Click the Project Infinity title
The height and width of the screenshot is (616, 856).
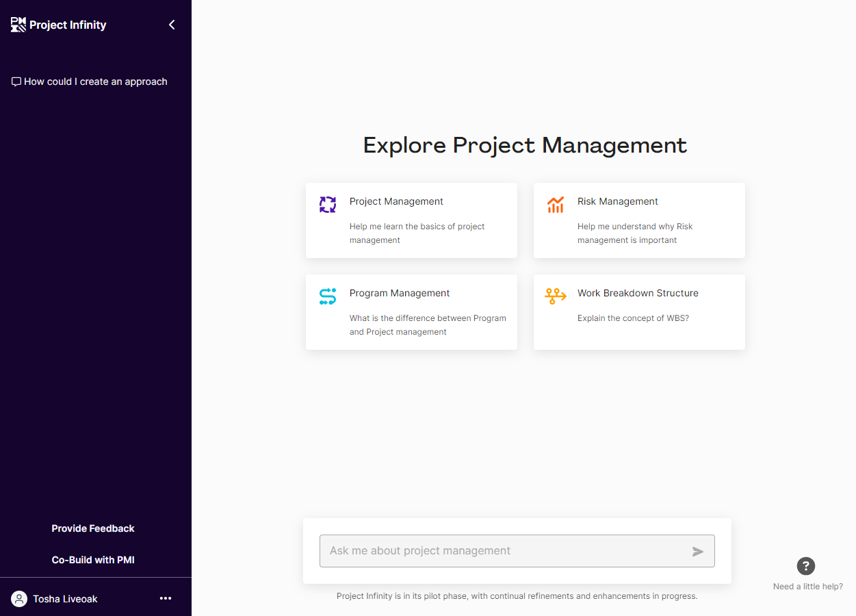[x=68, y=25]
